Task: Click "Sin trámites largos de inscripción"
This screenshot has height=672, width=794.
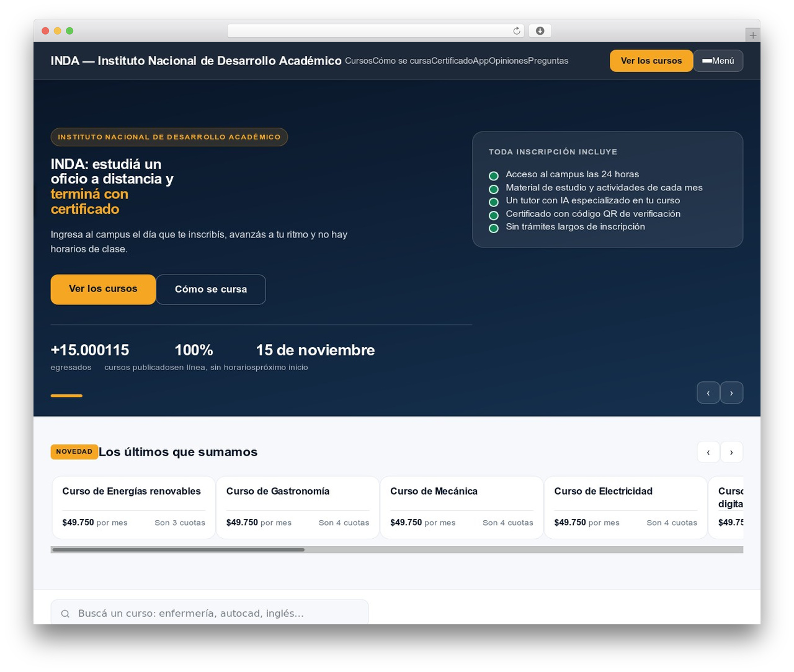Action: pyautogui.click(x=575, y=227)
